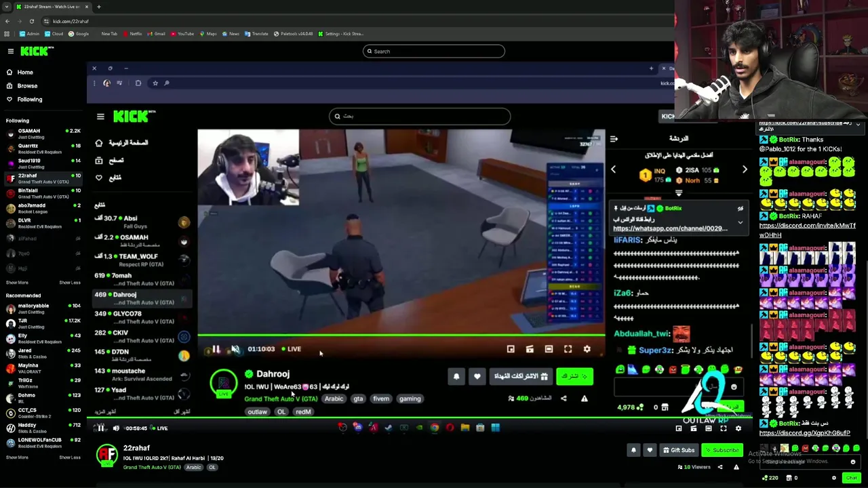The width and height of the screenshot is (868, 488).
Task: Click the green Chat send button
Action: tap(851, 478)
